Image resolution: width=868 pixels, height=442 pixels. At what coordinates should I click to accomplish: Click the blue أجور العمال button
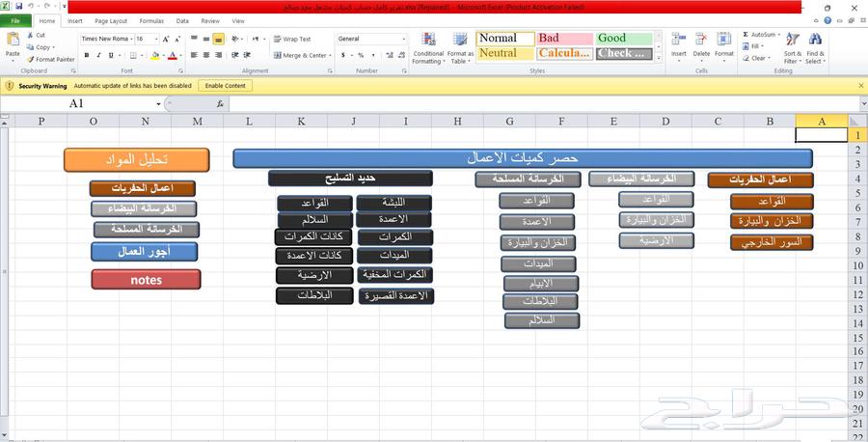click(144, 252)
